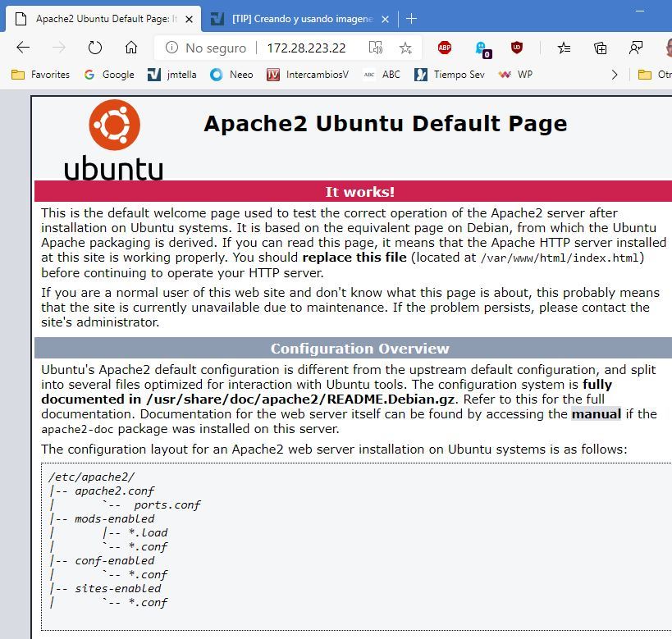Open the AdBlock Plus extension icon
This screenshot has height=639, width=672.
coord(444,48)
